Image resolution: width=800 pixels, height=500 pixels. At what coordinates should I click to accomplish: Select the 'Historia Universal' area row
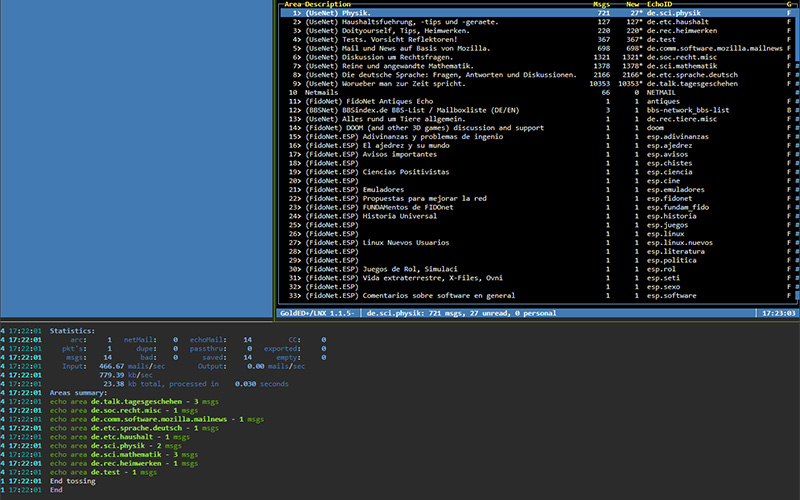[x=538, y=216]
